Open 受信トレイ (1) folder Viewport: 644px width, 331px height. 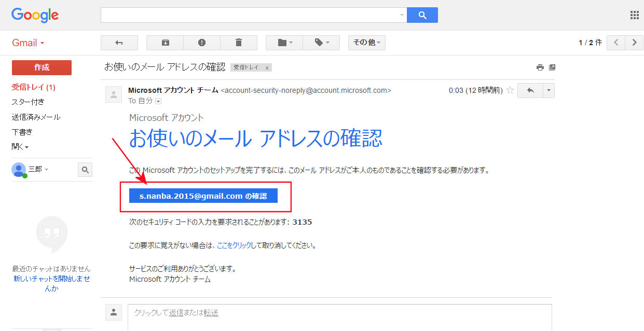[x=34, y=87]
